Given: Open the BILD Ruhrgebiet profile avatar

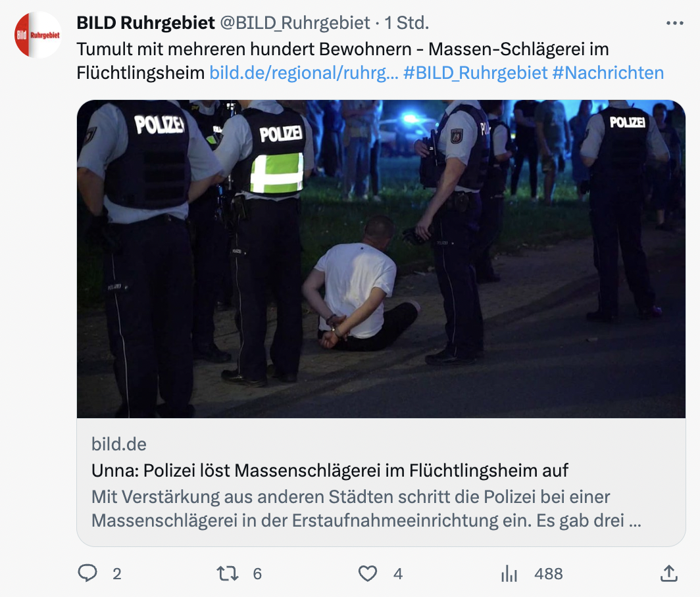Looking at the screenshot, I should (38, 35).
